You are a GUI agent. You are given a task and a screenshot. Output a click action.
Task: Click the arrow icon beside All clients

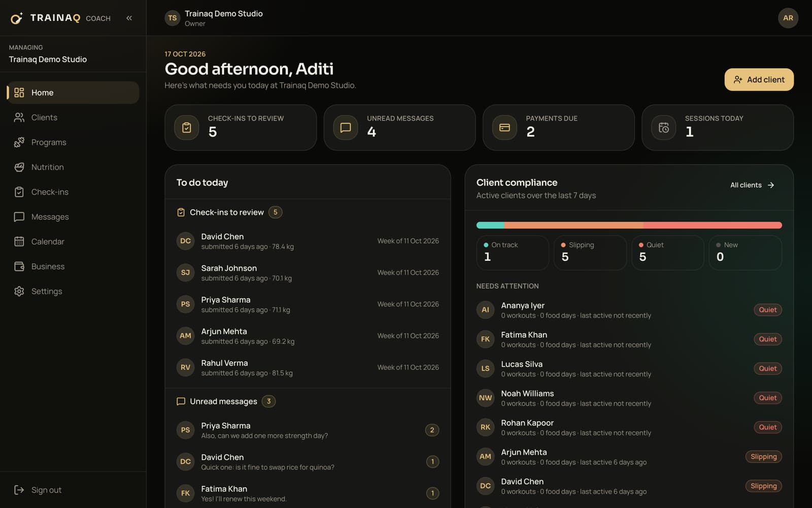click(x=771, y=185)
